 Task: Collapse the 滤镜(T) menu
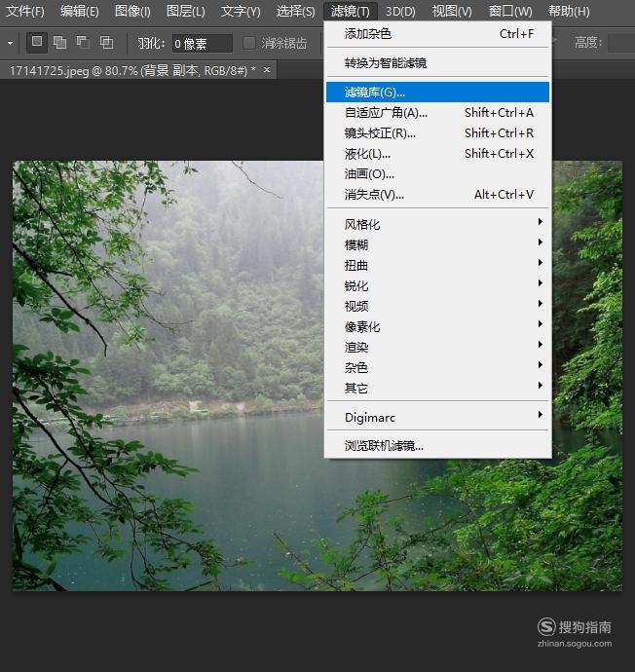pos(350,11)
